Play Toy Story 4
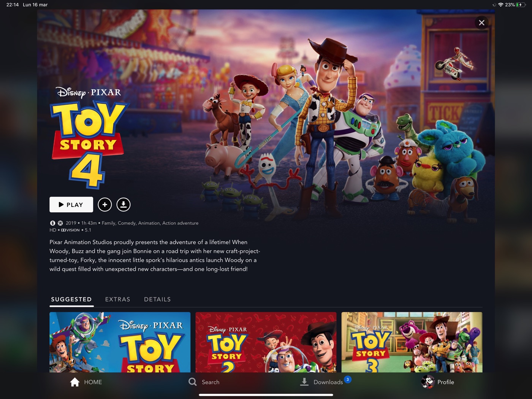 coord(71,205)
